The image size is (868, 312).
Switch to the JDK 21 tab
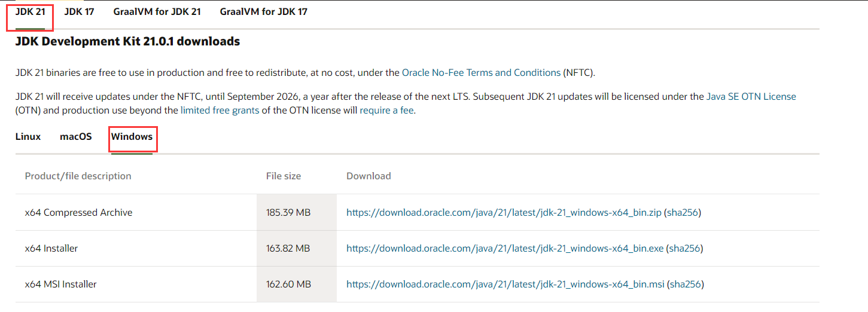click(x=31, y=12)
